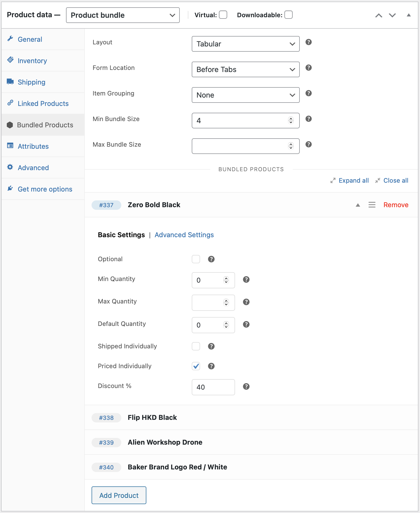Viewport: 420px width, 513px height.
Task: Open the Layout dropdown showing Tabular
Action: [x=245, y=44]
